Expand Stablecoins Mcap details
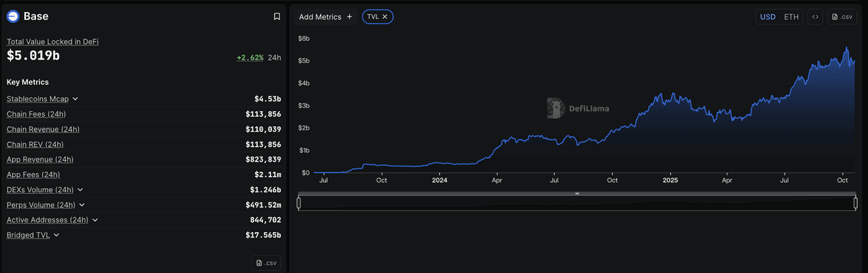The height and width of the screenshot is (273, 868). tap(75, 99)
